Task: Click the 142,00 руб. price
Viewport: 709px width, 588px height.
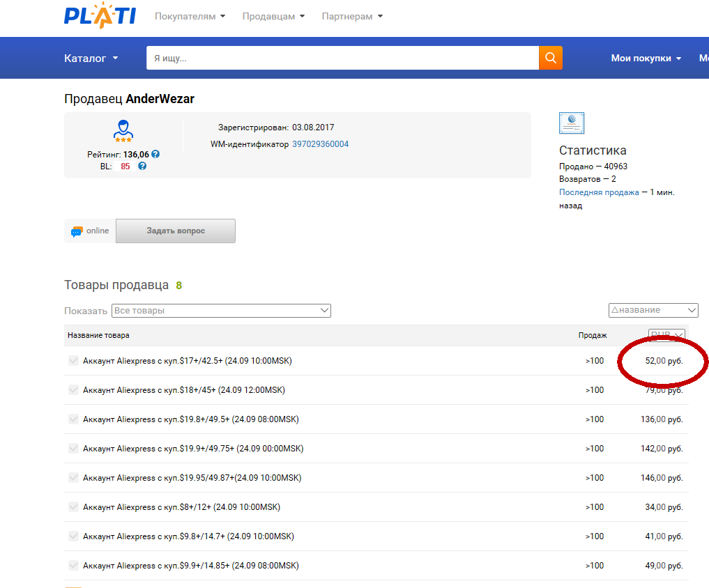Action: (662, 449)
